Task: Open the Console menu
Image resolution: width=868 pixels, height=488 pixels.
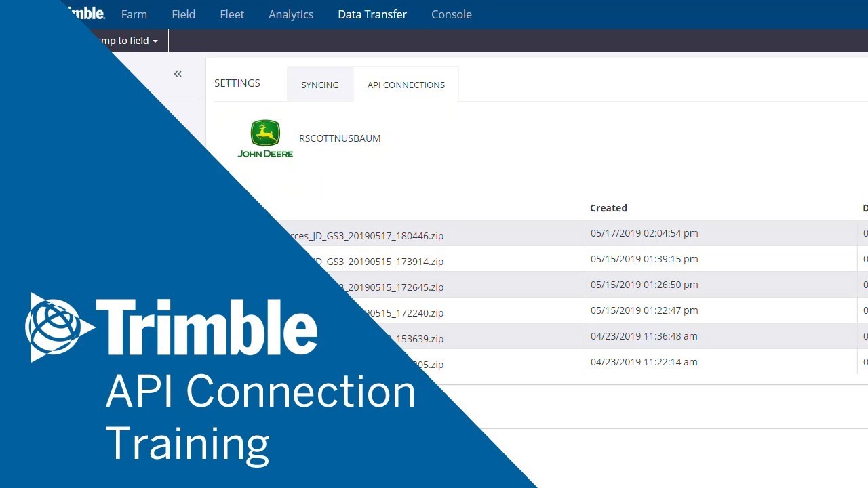Action: pos(452,14)
